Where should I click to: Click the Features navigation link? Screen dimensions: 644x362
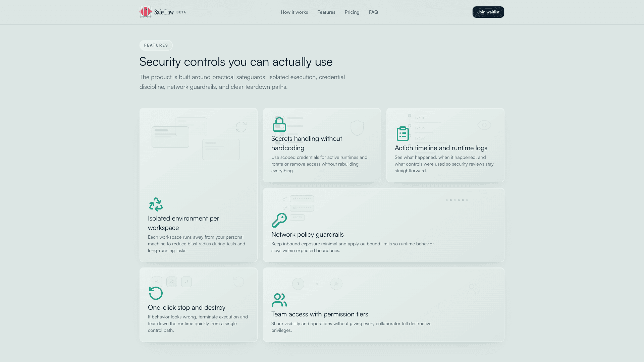[326, 12]
